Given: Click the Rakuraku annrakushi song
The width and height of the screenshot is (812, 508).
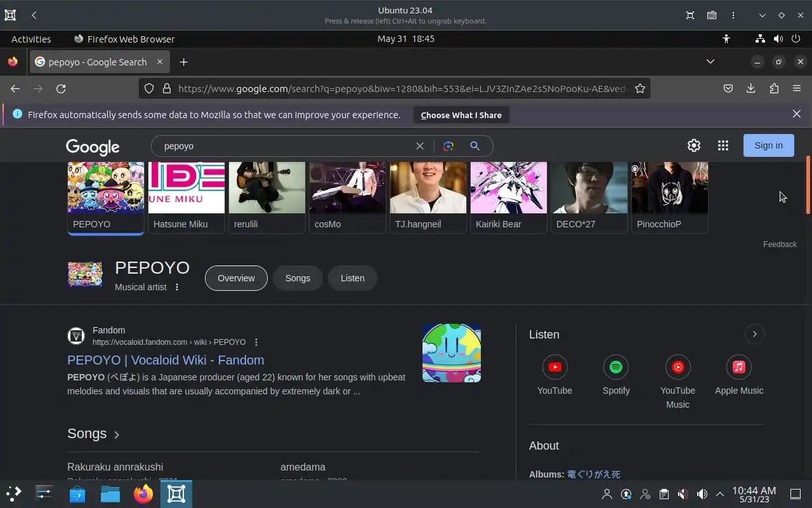Looking at the screenshot, I should click(x=115, y=467).
